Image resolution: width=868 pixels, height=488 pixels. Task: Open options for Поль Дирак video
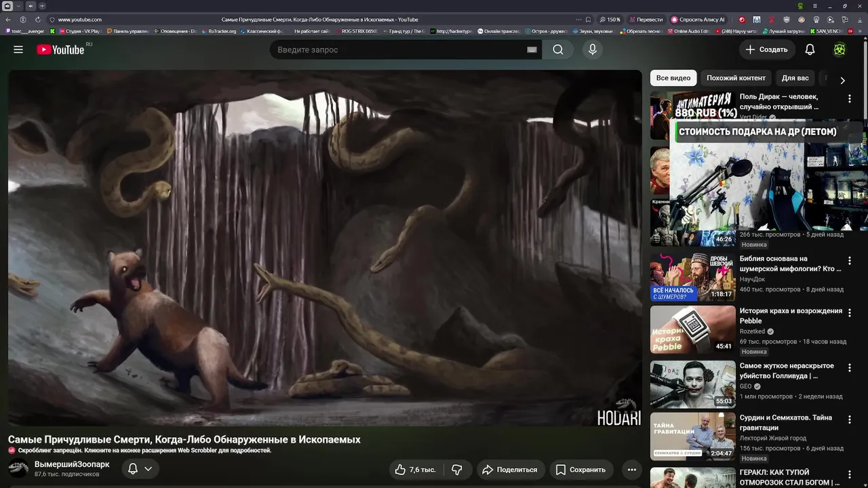(x=850, y=99)
